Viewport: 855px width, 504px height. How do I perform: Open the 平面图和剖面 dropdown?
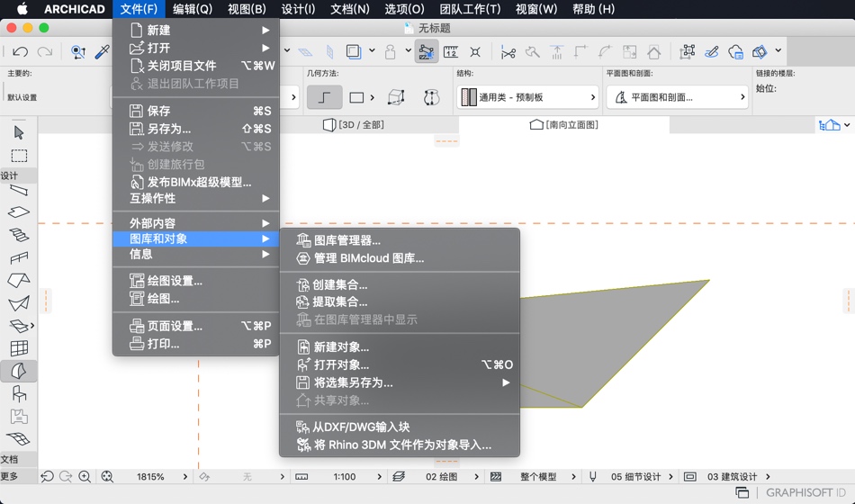point(677,97)
